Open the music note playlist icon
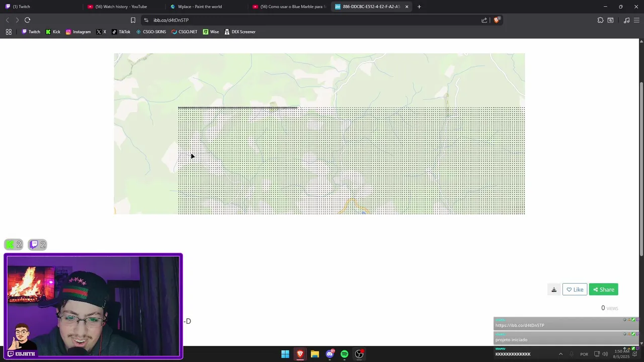The image size is (644, 362). tap(626, 20)
